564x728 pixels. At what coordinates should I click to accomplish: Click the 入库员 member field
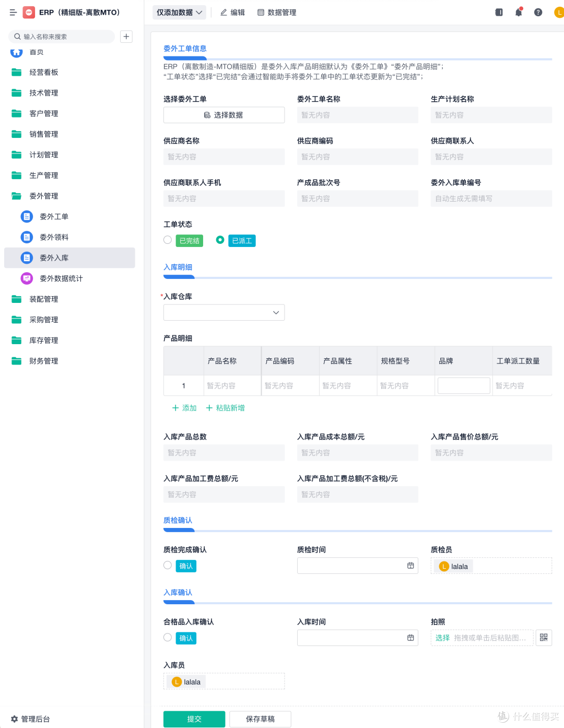tap(224, 682)
